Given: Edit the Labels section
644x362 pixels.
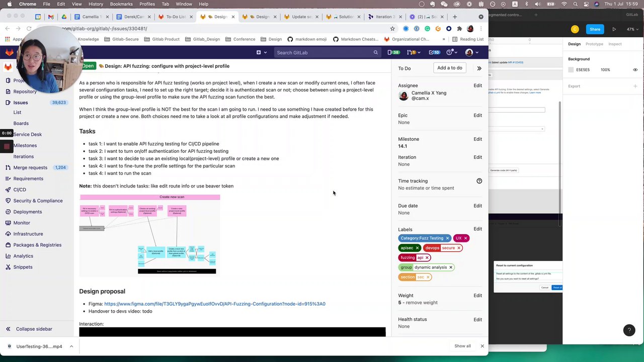Looking at the screenshot, I should (x=477, y=229).
